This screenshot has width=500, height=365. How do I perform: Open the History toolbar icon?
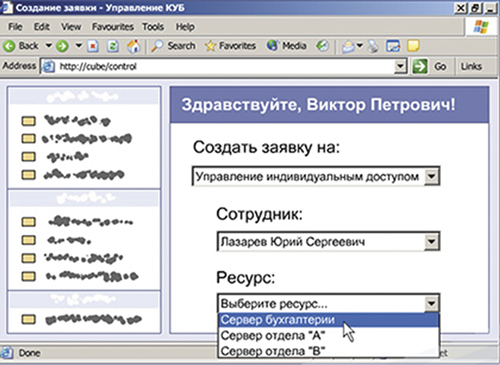322,46
